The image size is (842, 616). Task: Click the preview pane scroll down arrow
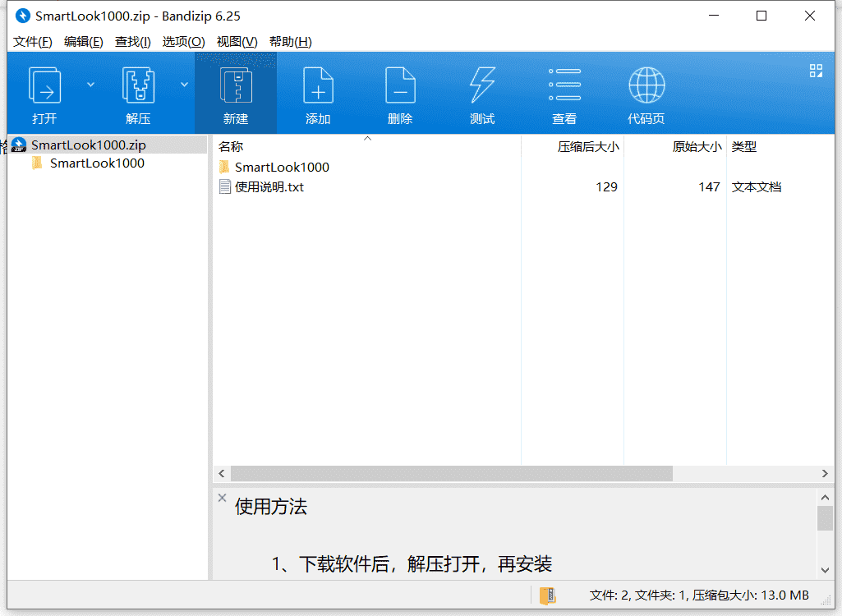pyautogui.click(x=825, y=570)
